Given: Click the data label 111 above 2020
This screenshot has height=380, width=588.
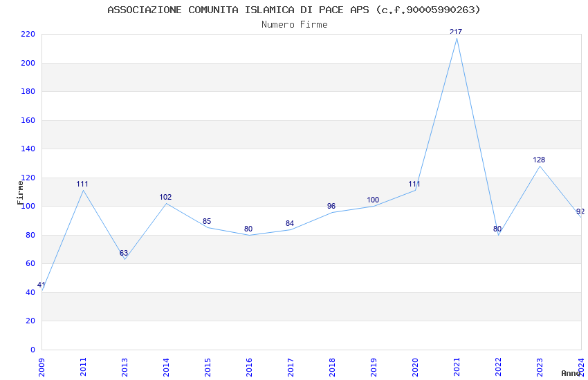Looking at the screenshot, I should point(414,184).
